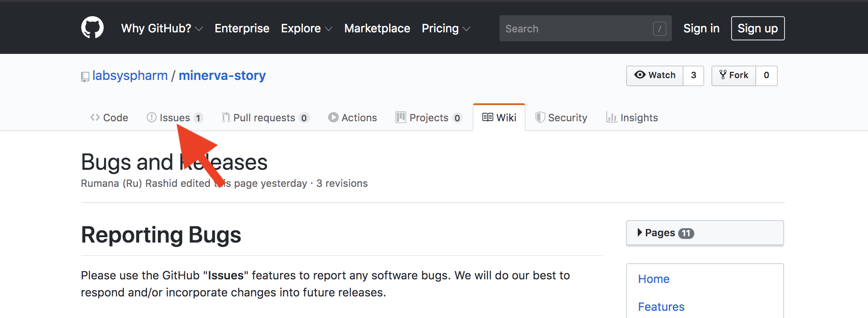Open the Explore dropdown menu
This screenshot has width=868, height=318.
point(306,28)
